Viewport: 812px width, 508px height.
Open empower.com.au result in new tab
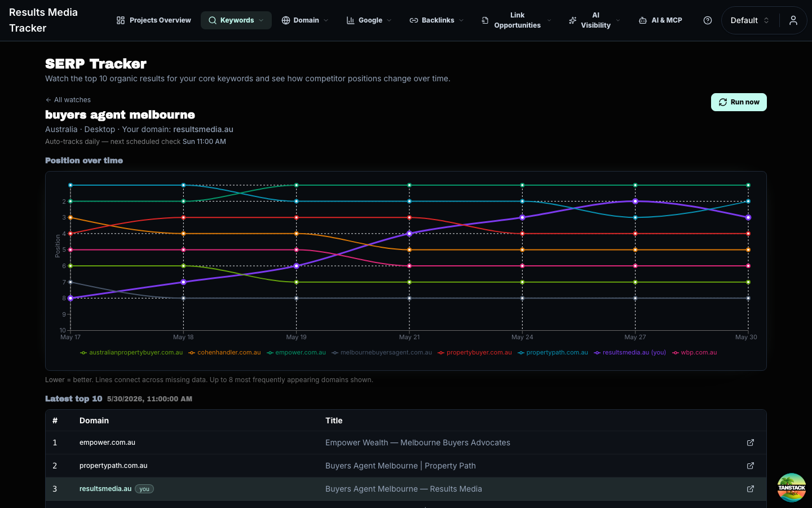click(751, 443)
